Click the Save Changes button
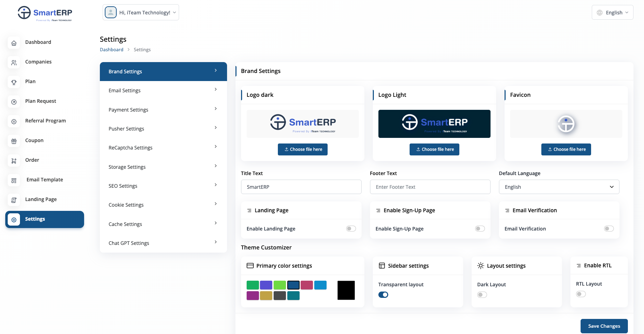Screen dimensions: 644x334 point(604,326)
